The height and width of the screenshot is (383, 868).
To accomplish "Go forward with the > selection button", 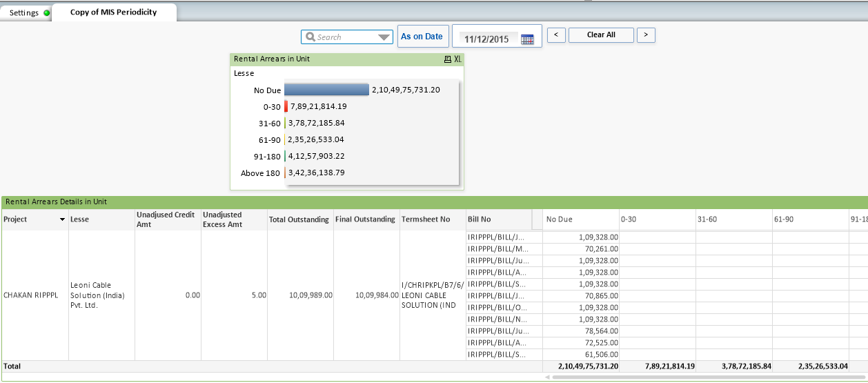I will (x=645, y=35).
